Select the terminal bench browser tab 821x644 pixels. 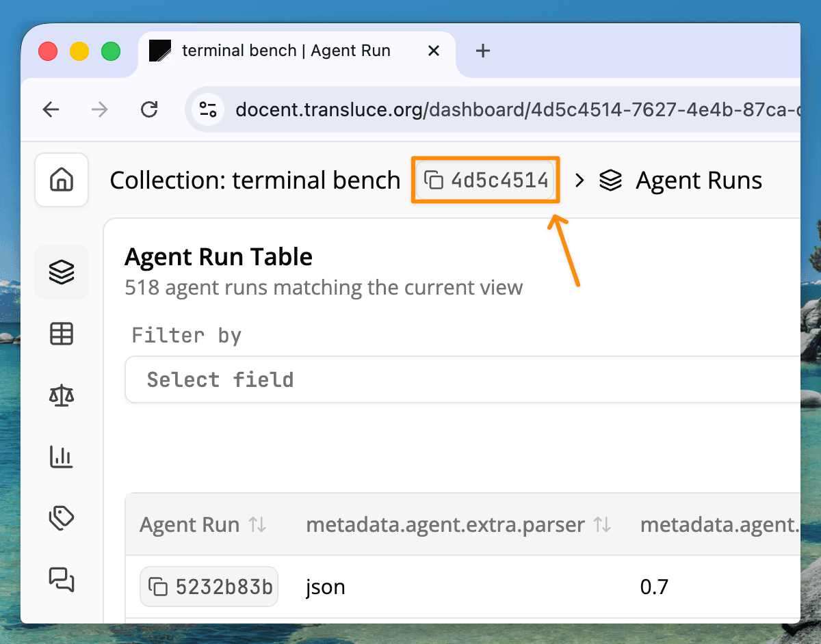[x=286, y=51]
